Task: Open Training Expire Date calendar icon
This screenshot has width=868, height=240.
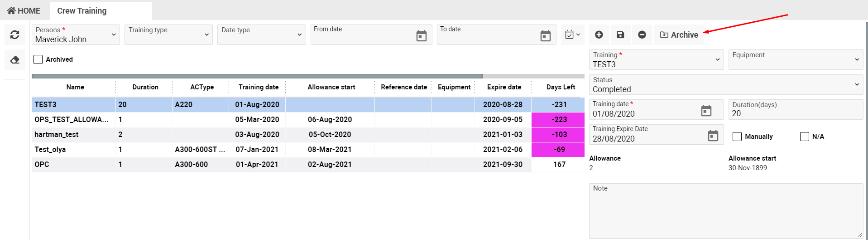Action: coord(713,135)
